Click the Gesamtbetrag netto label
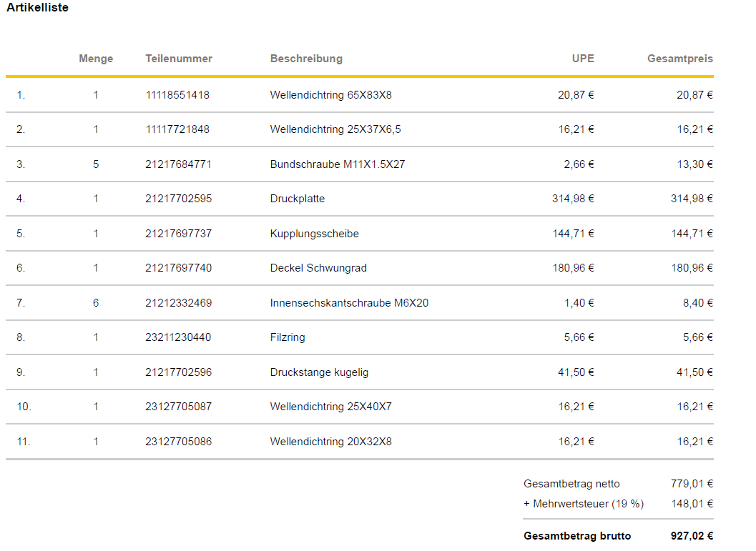 coord(571,484)
